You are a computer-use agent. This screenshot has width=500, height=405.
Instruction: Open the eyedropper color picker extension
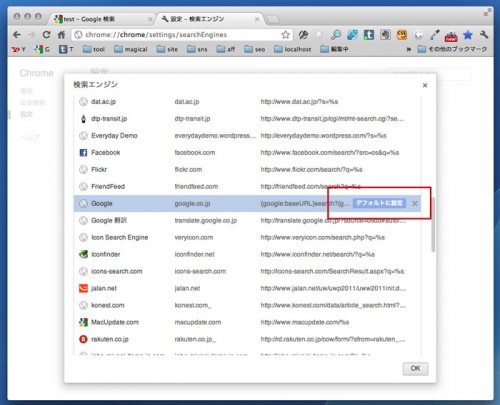point(435,35)
